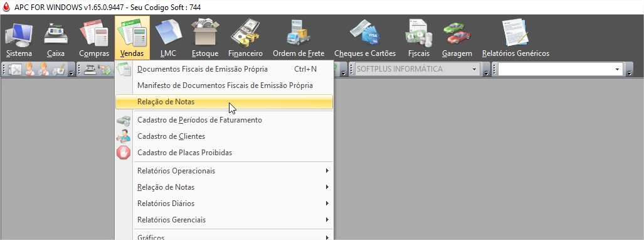
Task: Click the pencil edit quick toolbar icon
Action: (x=59, y=69)
